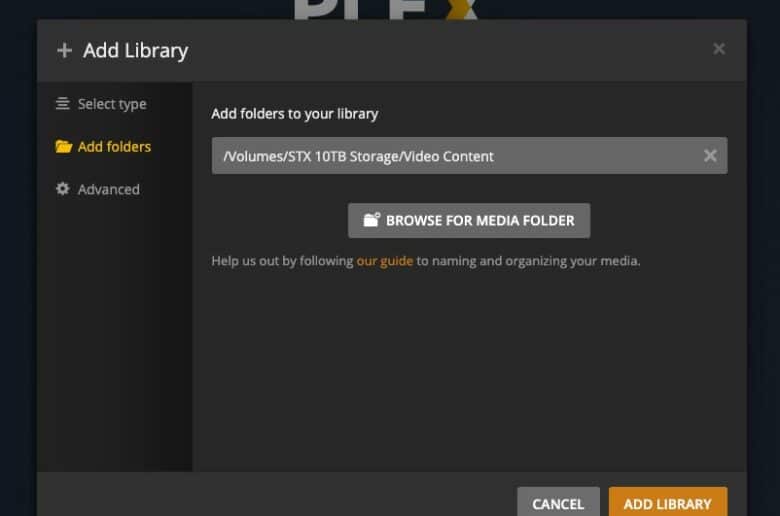Open the 'our guide' naming link
The image size is (780, 516).
click(x=385, y=261)
